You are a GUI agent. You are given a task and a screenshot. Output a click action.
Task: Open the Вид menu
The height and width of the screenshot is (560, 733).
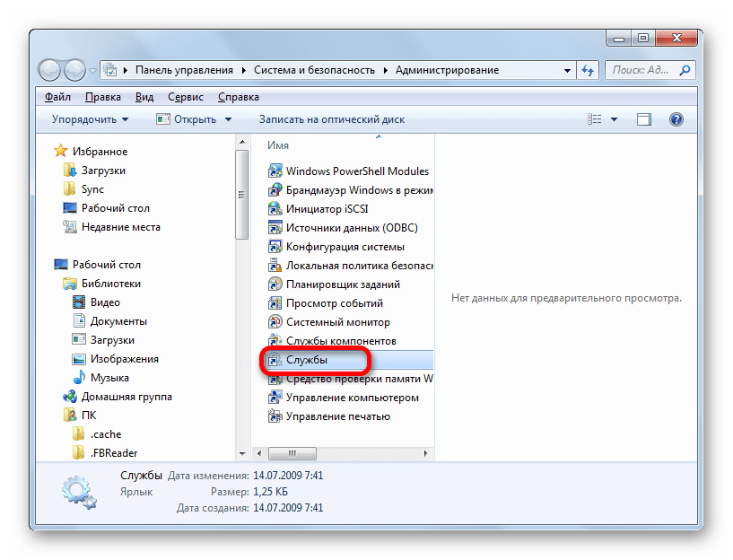click(144, 97)
